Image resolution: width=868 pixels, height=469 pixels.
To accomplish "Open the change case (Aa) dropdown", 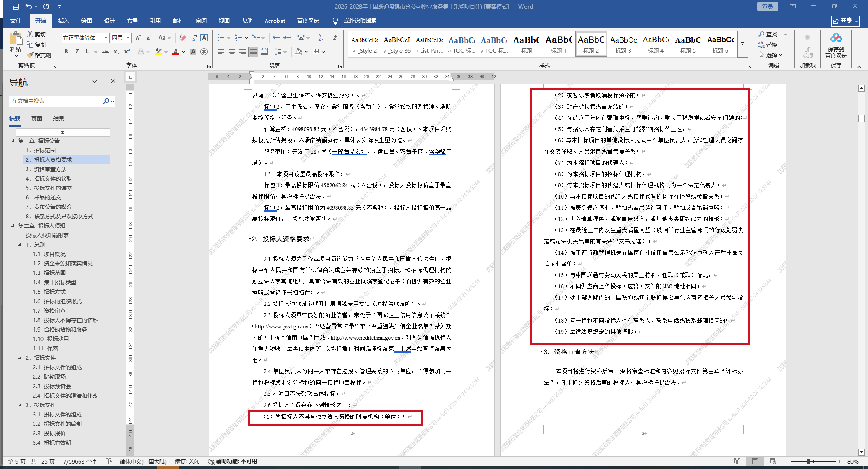I will pos(164,38).
